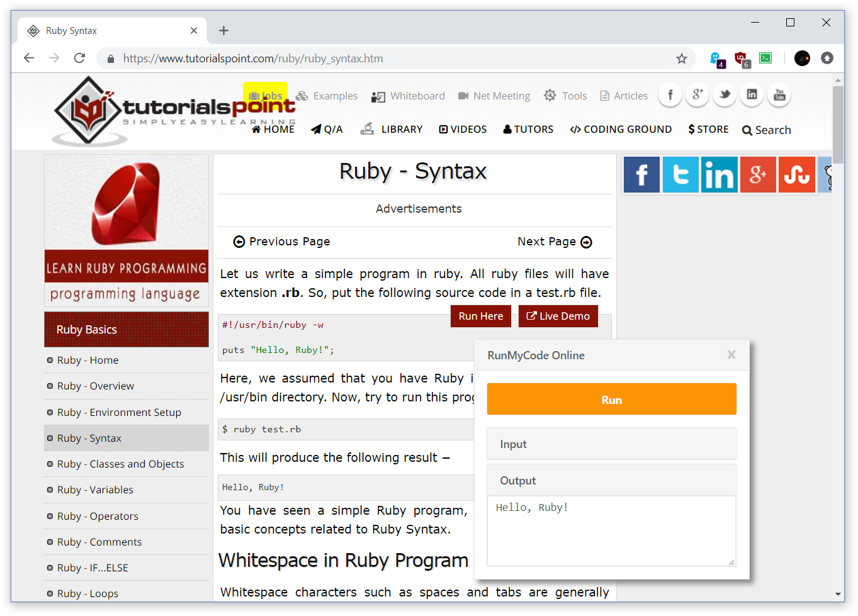The width and height of the screenshot is (858, 616).
Task: Open the uBlock shield extension icon
Action: (x=742, y=59)
